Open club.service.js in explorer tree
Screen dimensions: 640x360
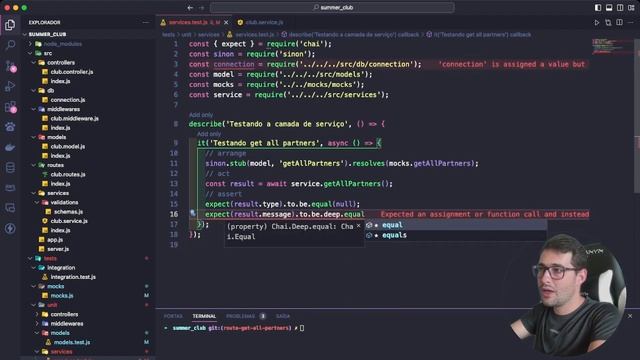[69, 221]
